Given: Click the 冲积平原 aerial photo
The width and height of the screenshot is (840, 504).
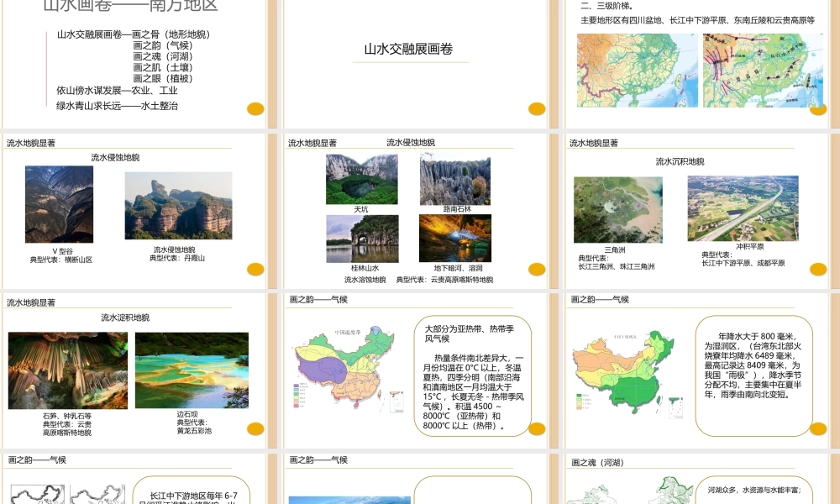Looking at the screenshot, I should coord(743,208).
